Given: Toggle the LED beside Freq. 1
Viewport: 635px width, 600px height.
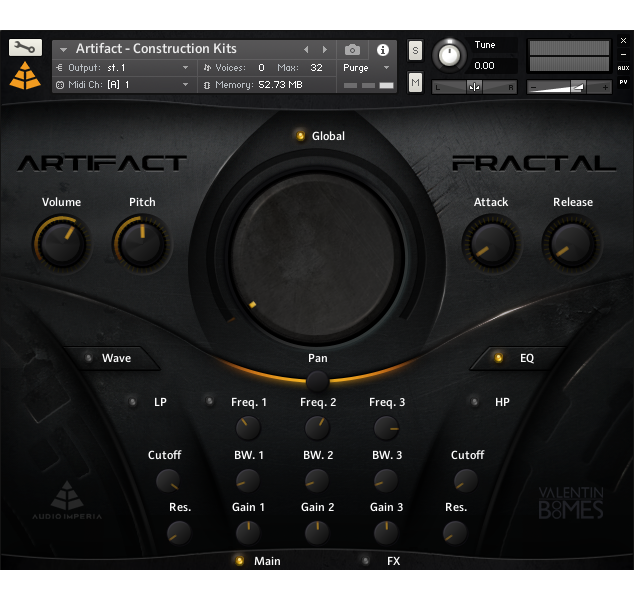Looking at the screenshot, I should tap(209, 401).
